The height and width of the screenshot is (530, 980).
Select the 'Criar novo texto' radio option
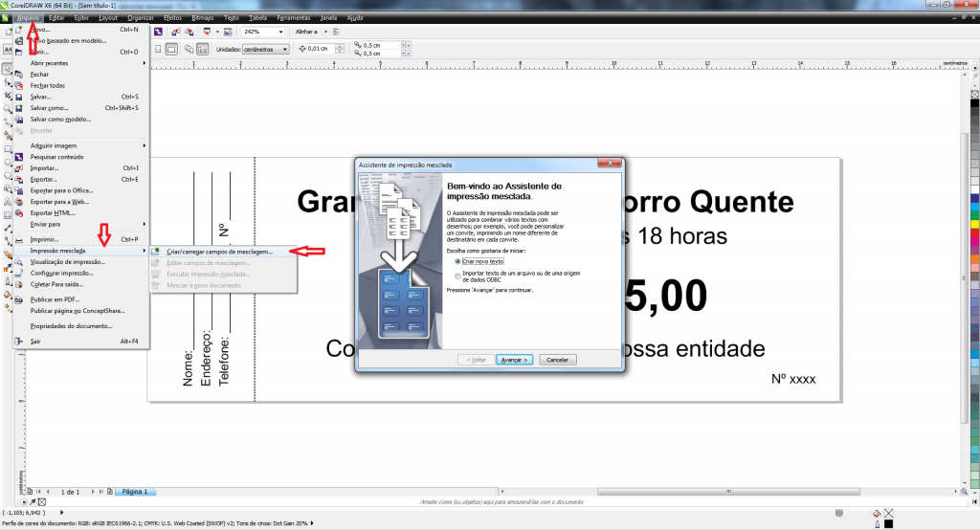458,261
